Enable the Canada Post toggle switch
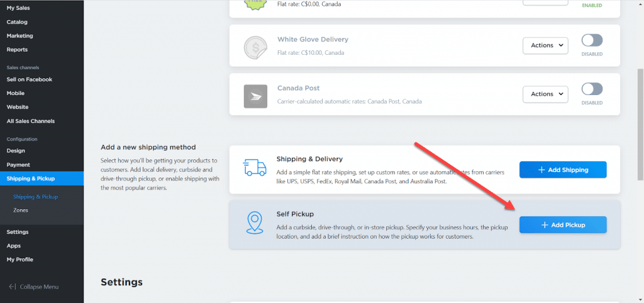 592,89
